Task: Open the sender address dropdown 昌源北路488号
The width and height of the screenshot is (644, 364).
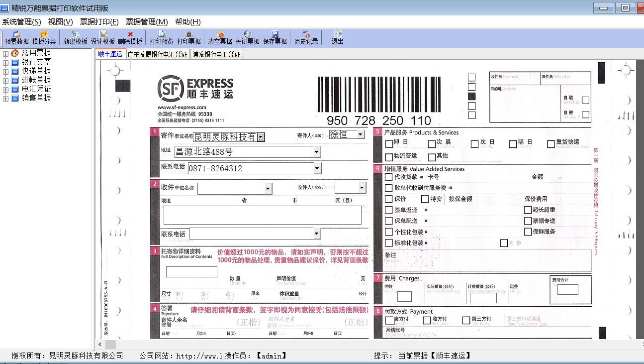Action: [x=317, y=152]
